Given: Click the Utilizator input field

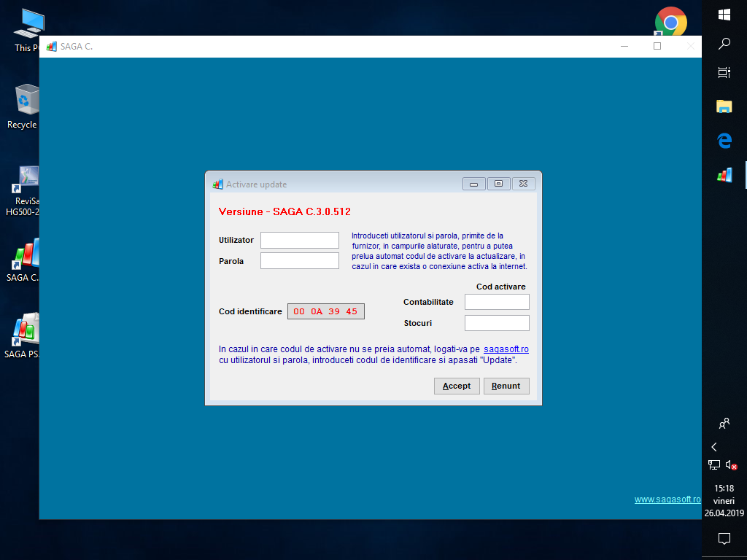Looking at the screenshot, I should pos(300,240).
